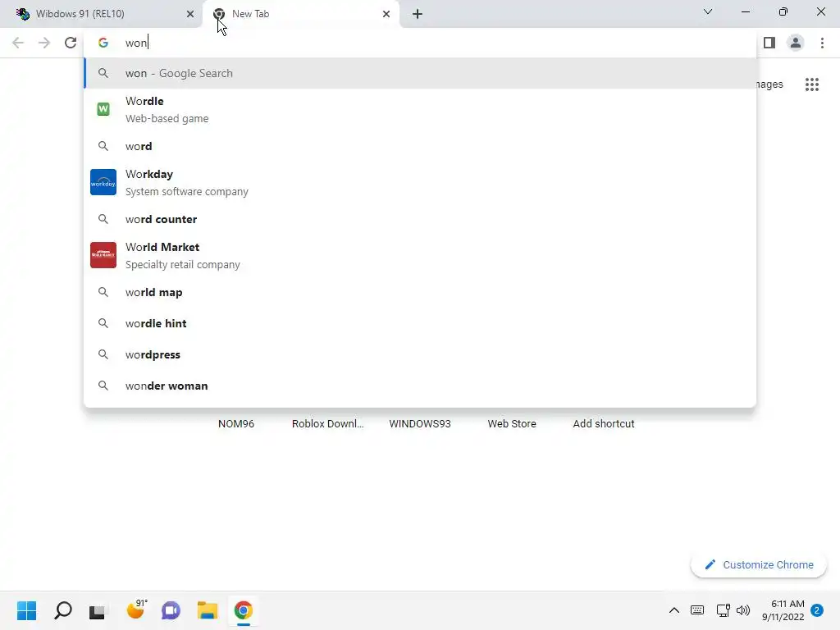The width and height of the screenshot is (840, 630).
Task: Close the Wibdows 91 (REL10) tab
Action: 190,14
